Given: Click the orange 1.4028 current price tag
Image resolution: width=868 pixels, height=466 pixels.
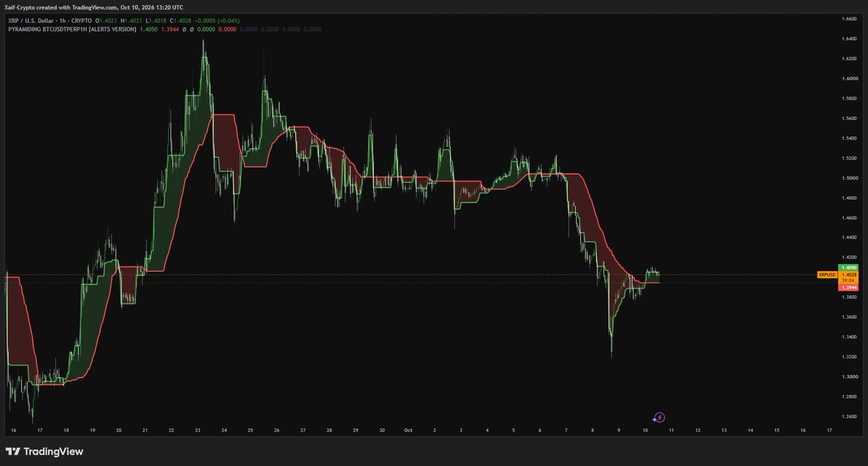Looking at the screenshot, I should pyautogui.click(x=848, y=275).
